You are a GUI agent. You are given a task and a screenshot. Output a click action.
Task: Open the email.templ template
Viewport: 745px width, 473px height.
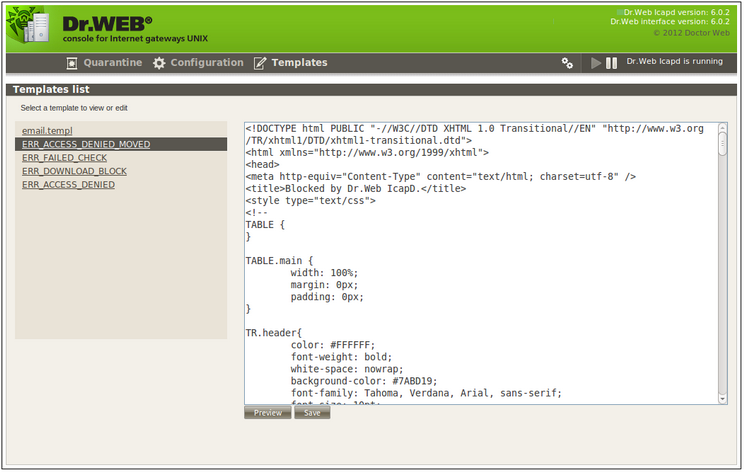click(x=47, y=131)
